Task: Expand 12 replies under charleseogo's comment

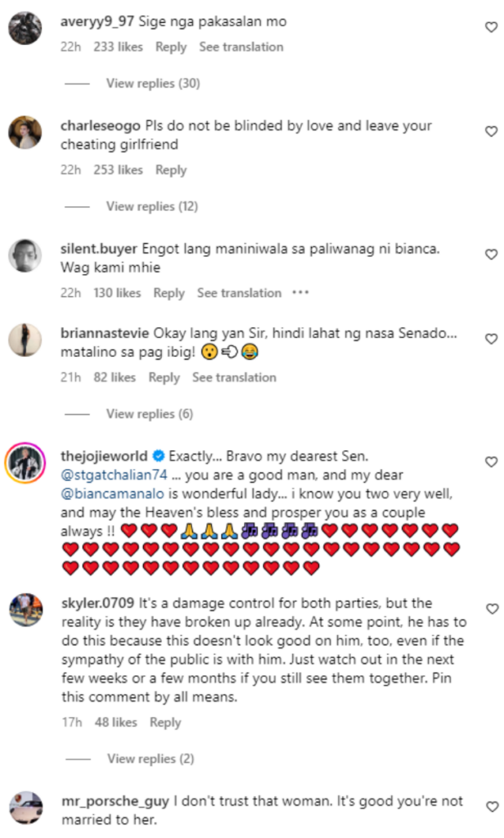Action: tap(151, 206)
